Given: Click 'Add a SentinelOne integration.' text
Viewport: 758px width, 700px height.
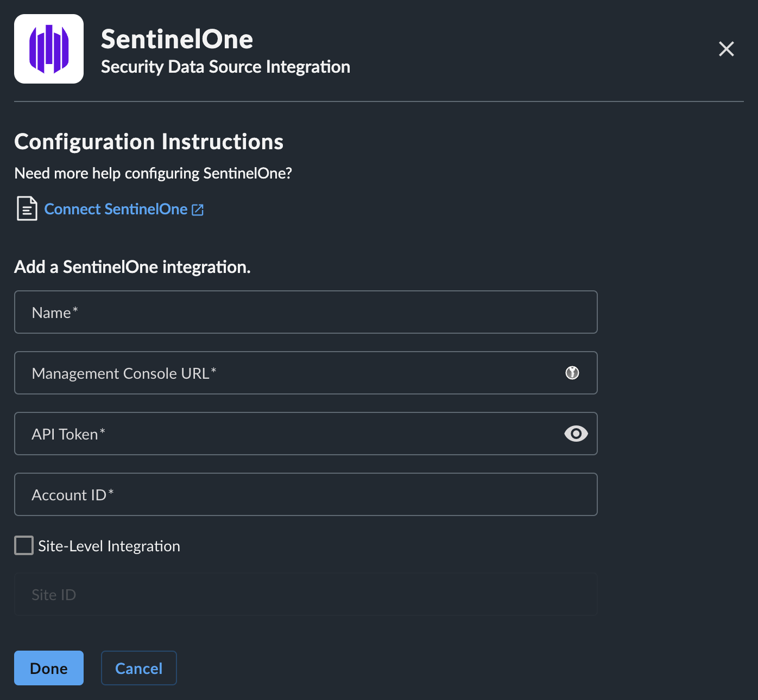Looking at the screenshot, I should [x=132, y=267].
